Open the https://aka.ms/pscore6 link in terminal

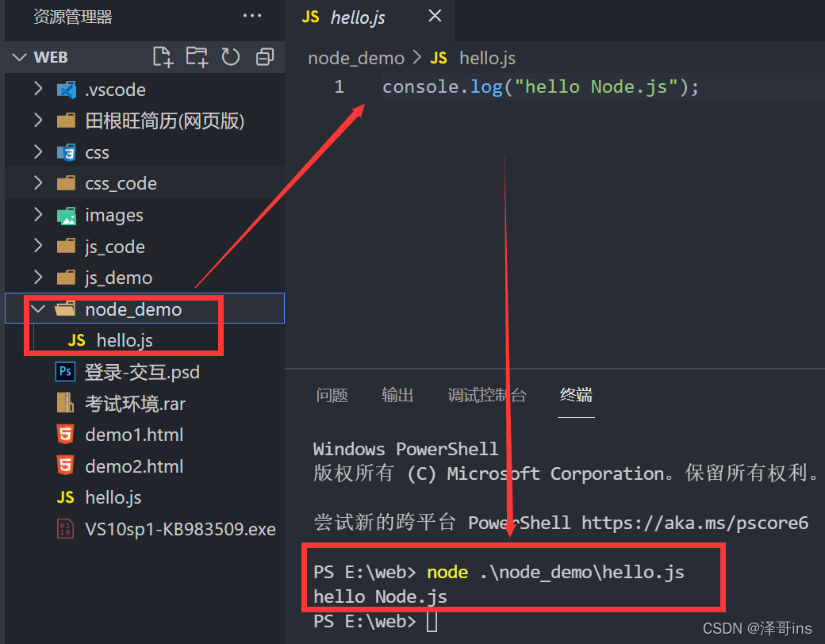[x=695, y=523]
